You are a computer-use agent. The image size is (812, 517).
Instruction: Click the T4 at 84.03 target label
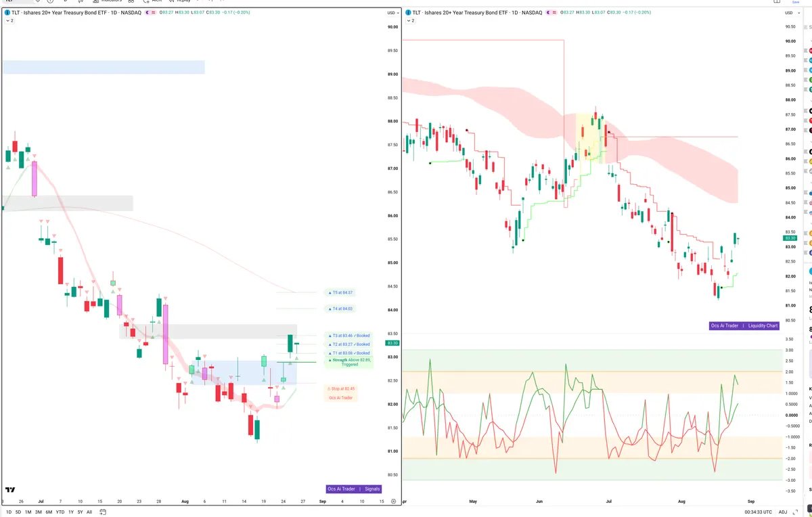(x=340, y=309)
